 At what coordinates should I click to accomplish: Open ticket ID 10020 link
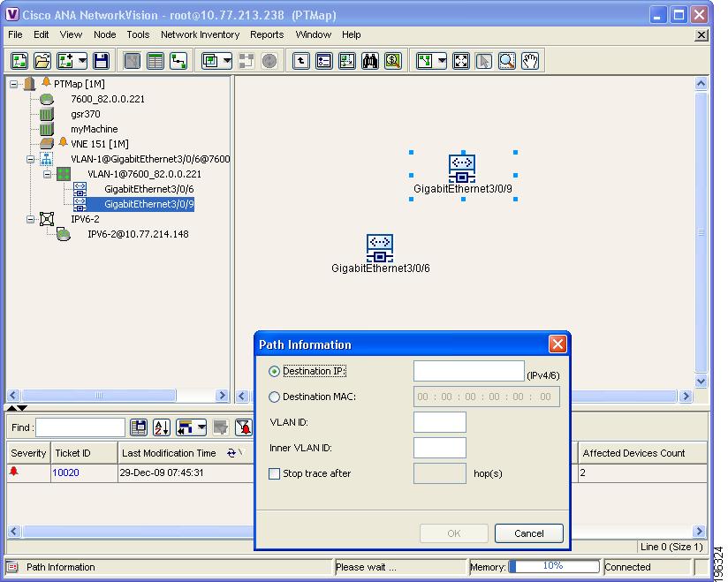[65, 472]
